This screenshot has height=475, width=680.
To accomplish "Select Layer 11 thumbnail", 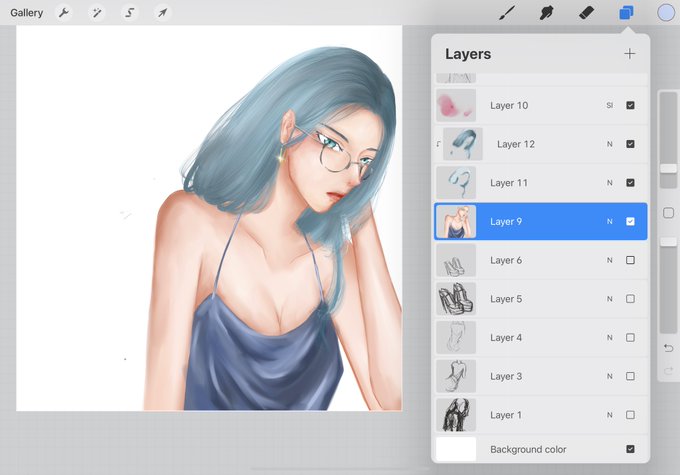I will pos(456,183).
